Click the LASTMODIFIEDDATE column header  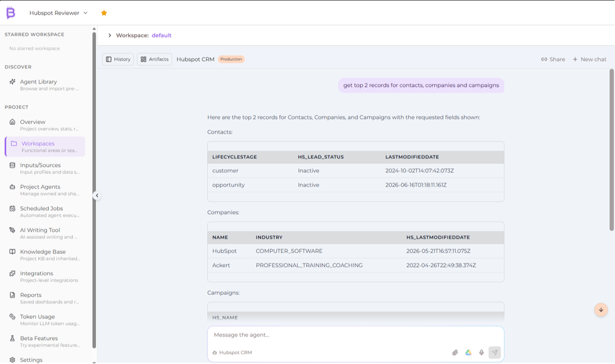point(412,157)
